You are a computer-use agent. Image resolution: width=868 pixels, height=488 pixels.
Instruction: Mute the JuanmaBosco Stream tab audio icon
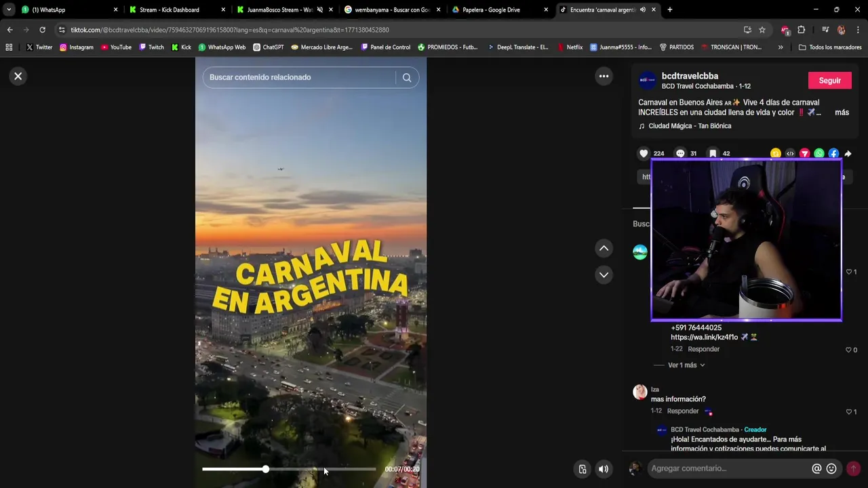coord(320,9)
